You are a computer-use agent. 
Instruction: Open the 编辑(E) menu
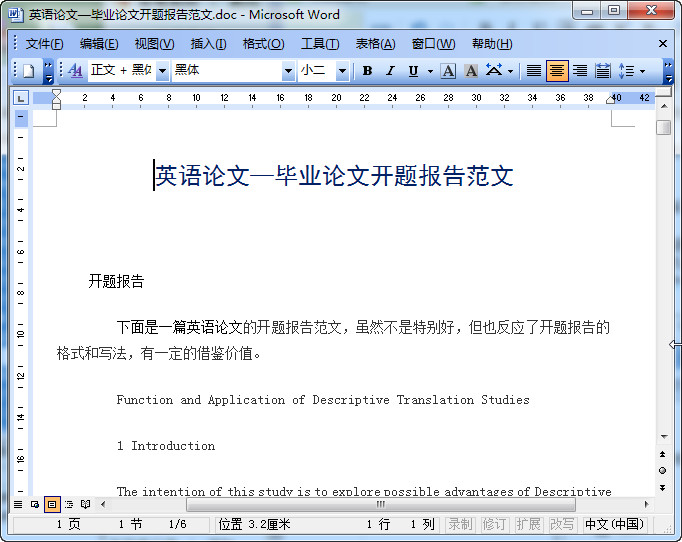pos(99,44)
